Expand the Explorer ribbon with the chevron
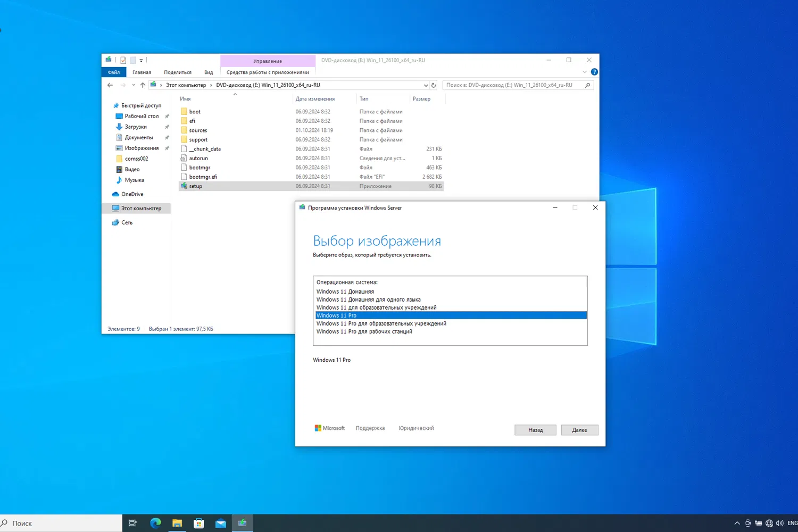The width and height of the screenshot is (798, 532). point(585,72)
